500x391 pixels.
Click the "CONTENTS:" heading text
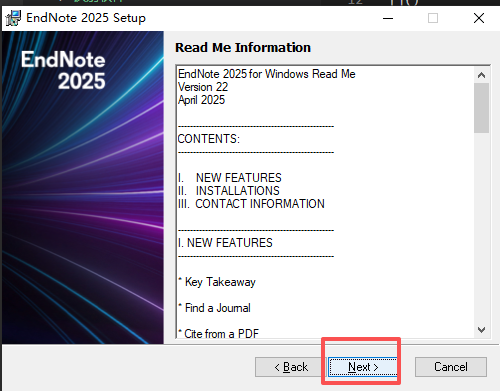click(x=209, y=139)
